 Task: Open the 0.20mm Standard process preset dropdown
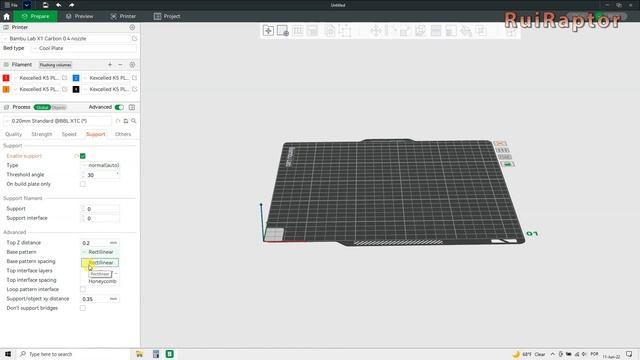pyautogui.click(x=57, y=121)
